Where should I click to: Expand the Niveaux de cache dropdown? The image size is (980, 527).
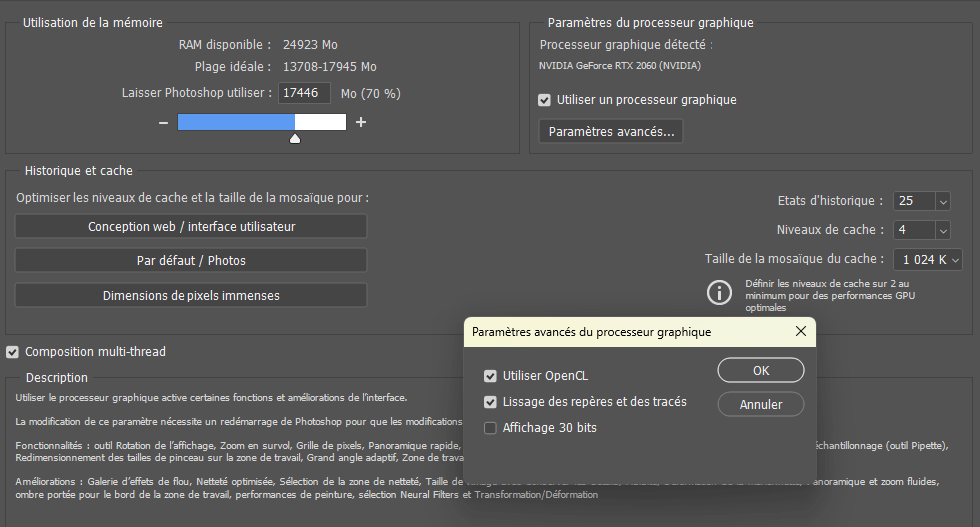942,230
